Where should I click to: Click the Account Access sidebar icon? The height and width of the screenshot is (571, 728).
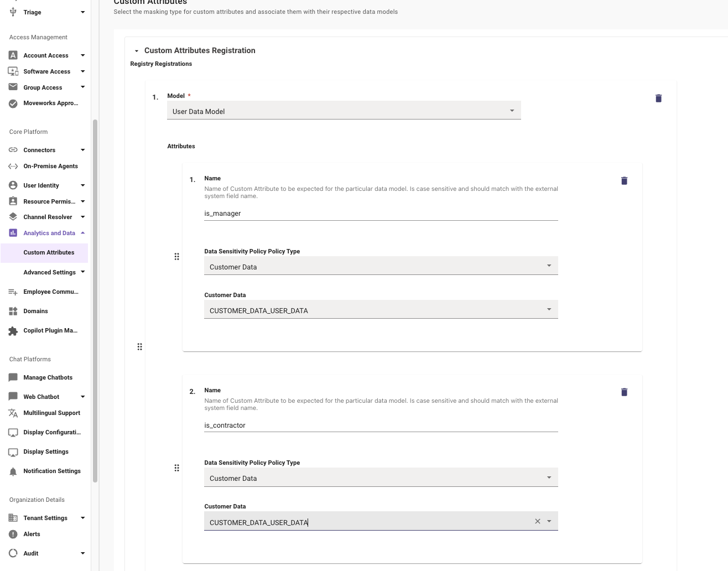(13, 55)
